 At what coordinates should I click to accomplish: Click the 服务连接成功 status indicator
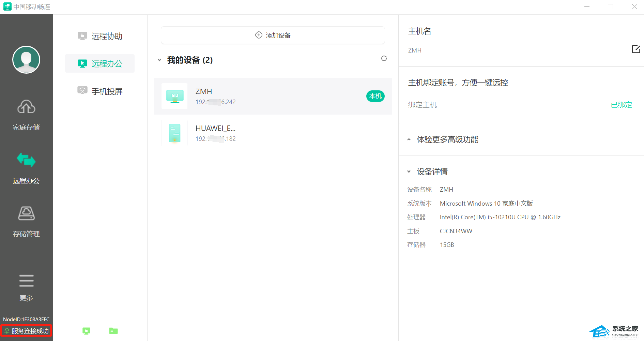27,331
